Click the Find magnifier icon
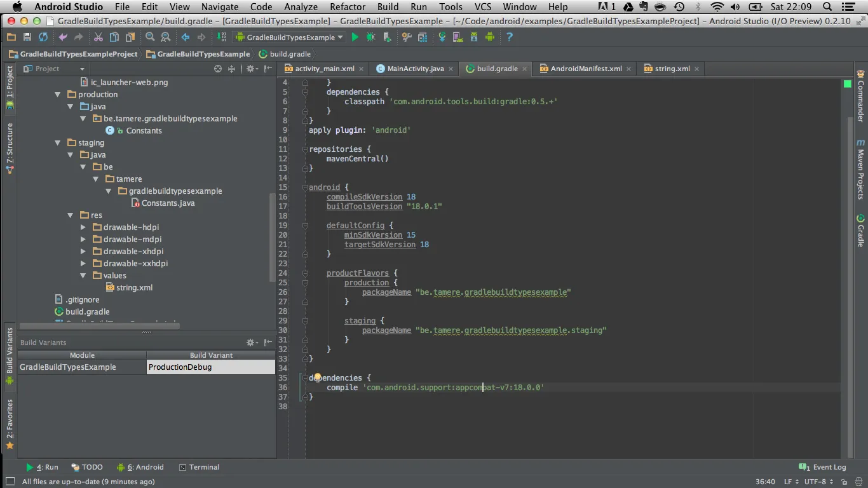Image resolution: width=868 pixels, height=488 pixels. (x=150, y=37)
